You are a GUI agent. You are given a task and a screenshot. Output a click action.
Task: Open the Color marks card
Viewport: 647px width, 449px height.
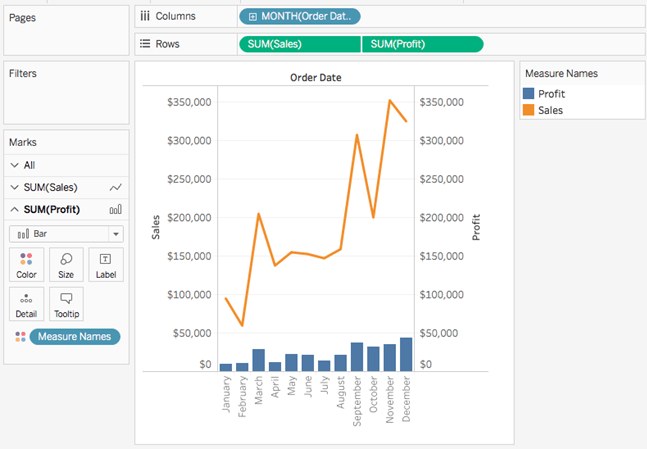pos(26,264)
